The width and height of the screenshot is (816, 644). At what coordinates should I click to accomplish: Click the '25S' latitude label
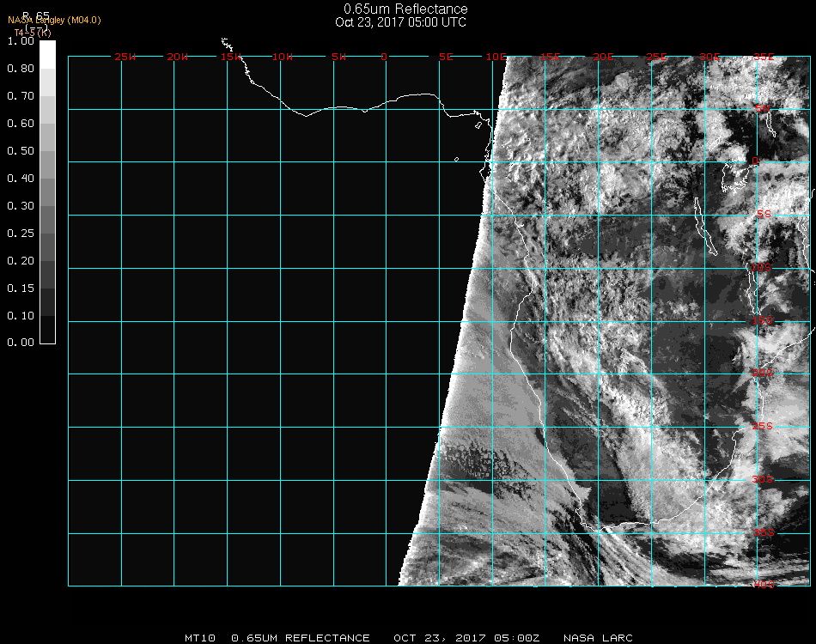[763, 426]
